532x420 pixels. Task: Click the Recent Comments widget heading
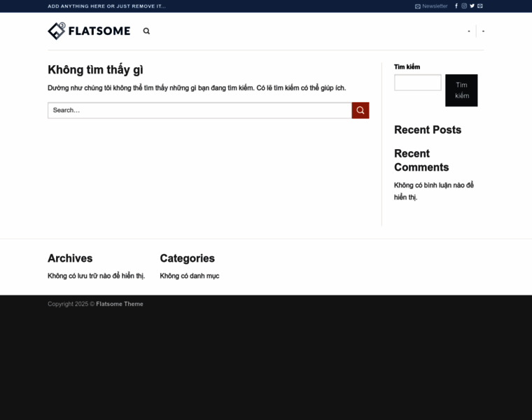[421, 160]
